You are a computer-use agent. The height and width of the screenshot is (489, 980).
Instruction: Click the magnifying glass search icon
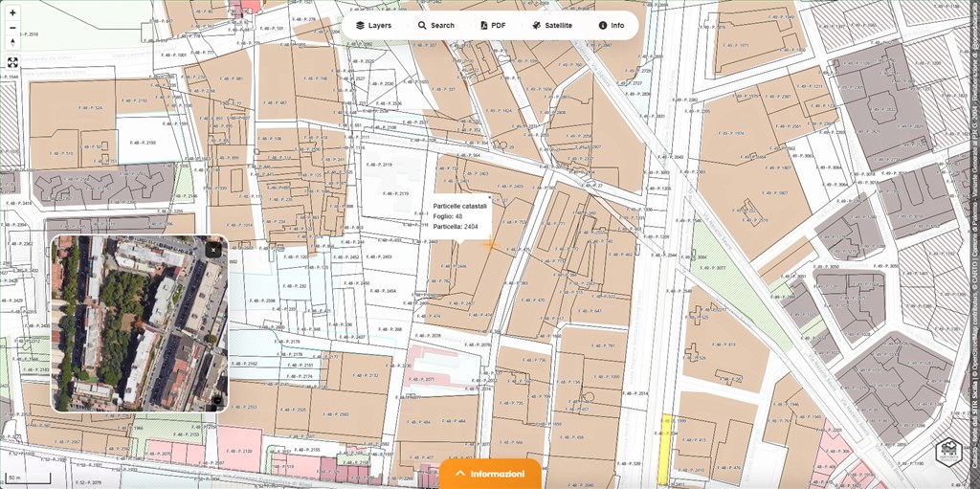click(x=422, y=25)
